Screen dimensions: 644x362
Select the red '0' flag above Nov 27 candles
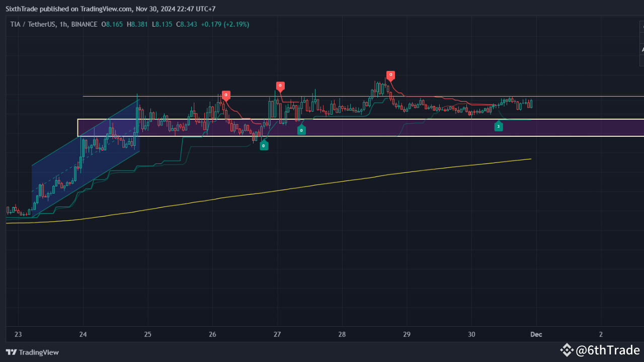pos(280,85)
